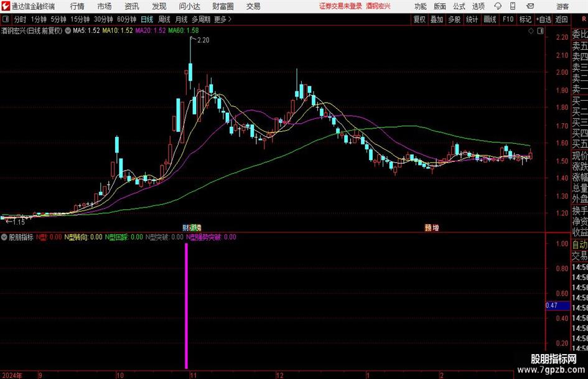
Task: Open the 交易 menu
Action: point(253,6)
